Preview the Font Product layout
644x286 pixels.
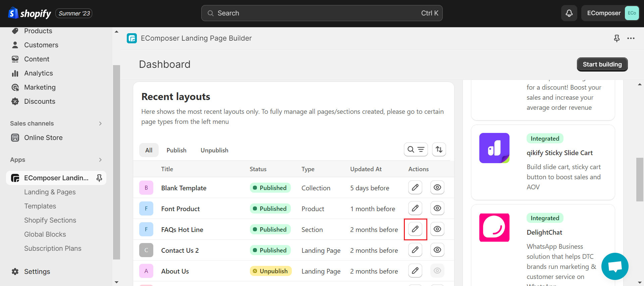tap(437, 208)
